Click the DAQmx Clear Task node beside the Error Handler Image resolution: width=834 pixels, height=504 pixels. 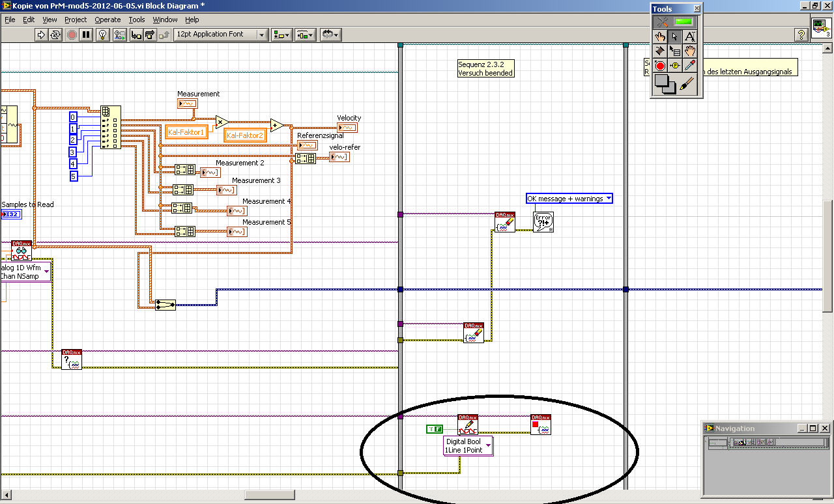tap(505, 222)
